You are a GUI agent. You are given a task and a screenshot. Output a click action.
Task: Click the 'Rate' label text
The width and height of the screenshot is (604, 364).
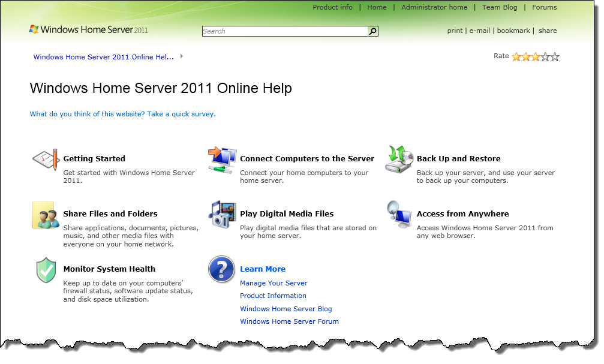pyautogui.click(x=501, y=56)
